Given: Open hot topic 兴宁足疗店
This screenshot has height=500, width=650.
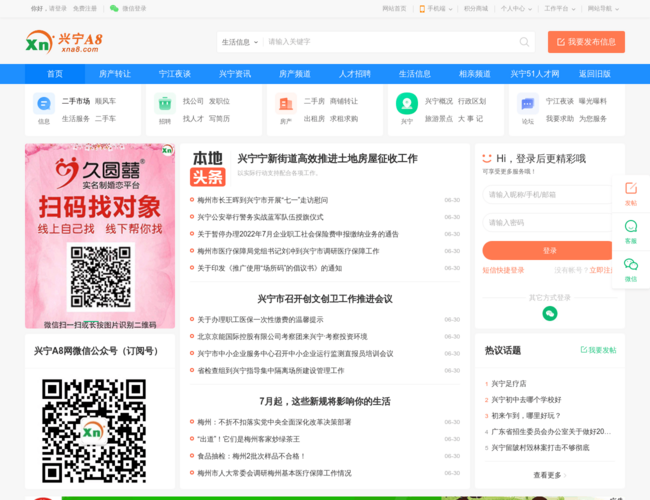Looking at the screenshot, I should coord(509,384).
